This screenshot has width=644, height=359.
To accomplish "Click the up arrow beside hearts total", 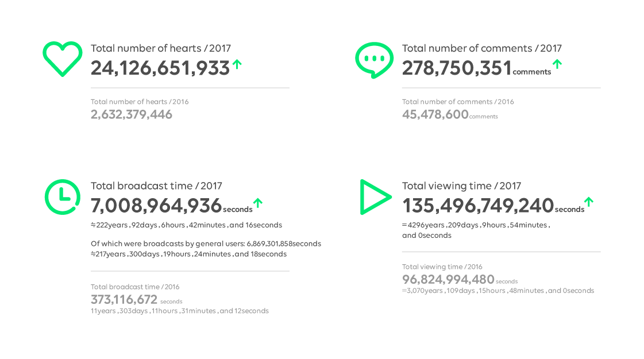I will [237, 64].
